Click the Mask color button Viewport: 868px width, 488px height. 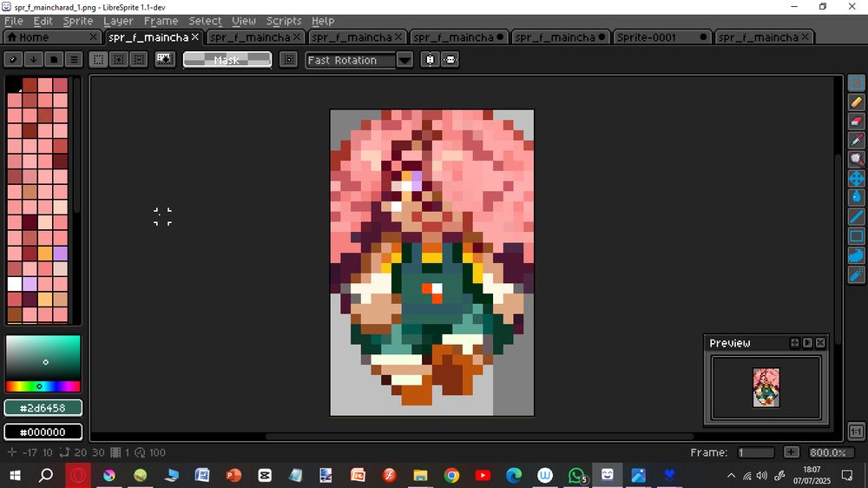227,60
